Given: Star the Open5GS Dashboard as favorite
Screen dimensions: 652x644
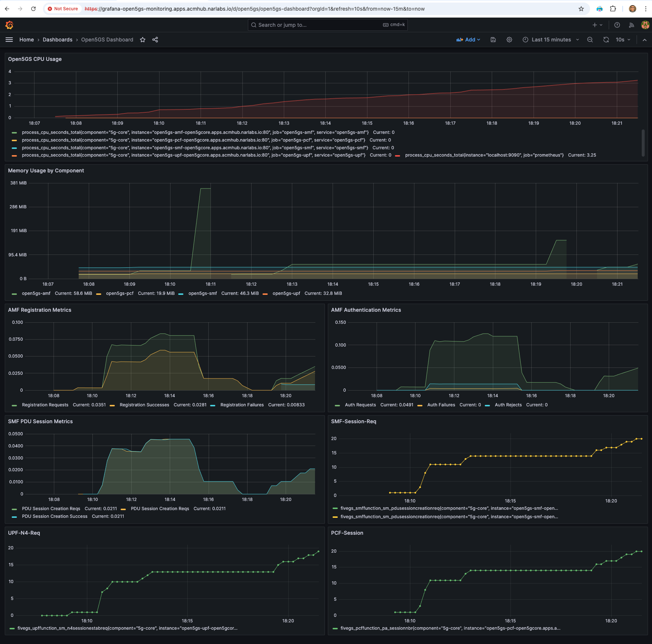Looking at the screenshot, I should (x=143, y=40).
